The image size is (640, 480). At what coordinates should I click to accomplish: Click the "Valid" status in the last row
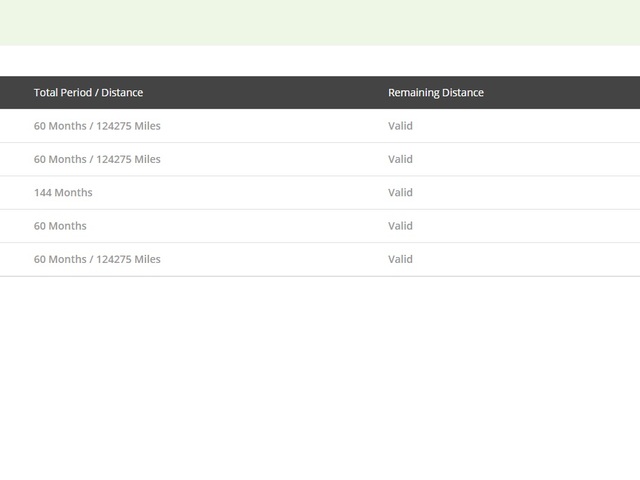click(400, 259)
